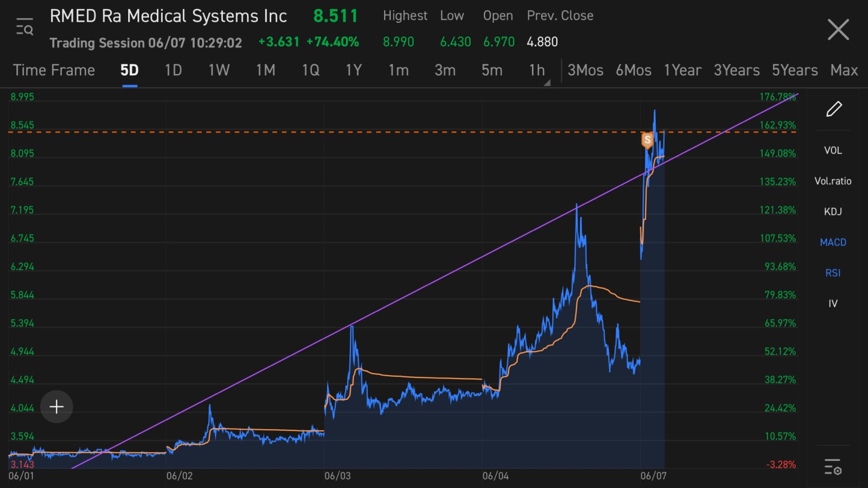The height and width of the screenshot is (488, 868).
Task: Tap the RMED Ra Medical Systems Inc title
Action: tap(168, 16)
